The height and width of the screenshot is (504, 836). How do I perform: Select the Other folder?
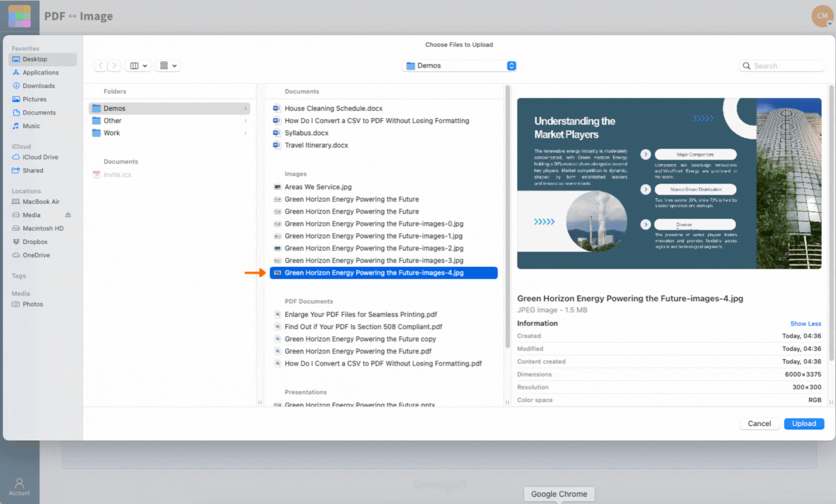[x=169, y=121]
